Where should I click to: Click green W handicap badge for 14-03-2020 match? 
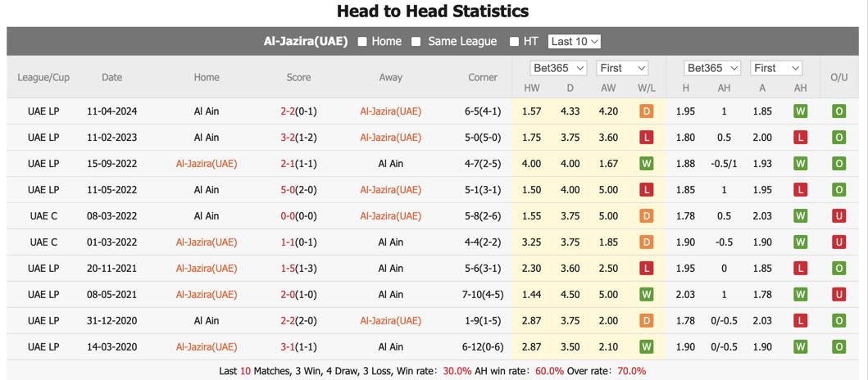click(800, 346)
